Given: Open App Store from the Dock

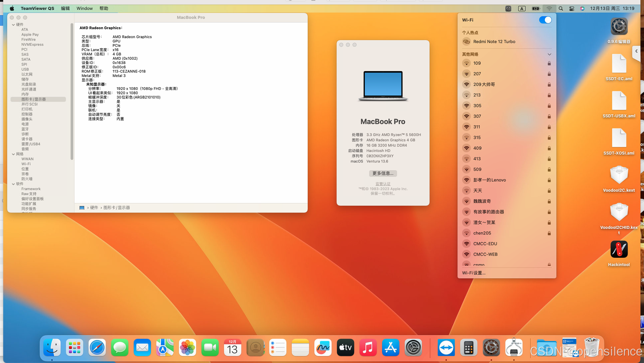Looking at the screenshot, I should tap(391, 348).
